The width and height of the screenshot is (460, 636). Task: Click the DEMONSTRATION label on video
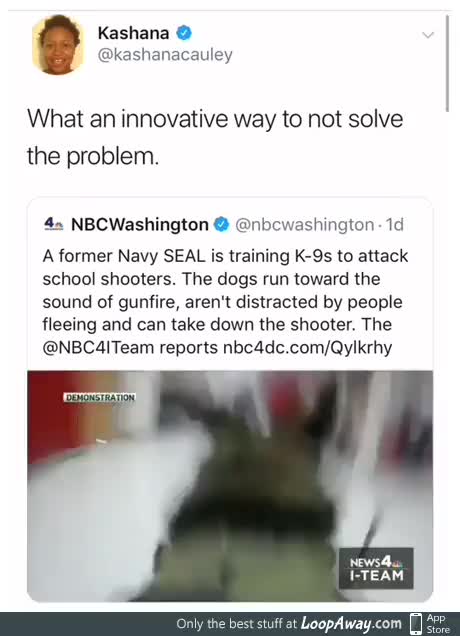click(99, 398)
